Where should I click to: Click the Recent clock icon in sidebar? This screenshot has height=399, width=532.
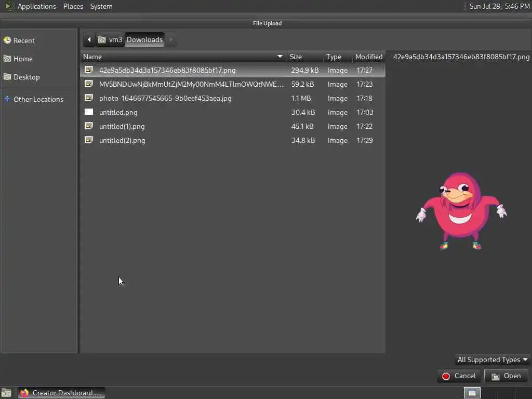[x=7, y=41]
